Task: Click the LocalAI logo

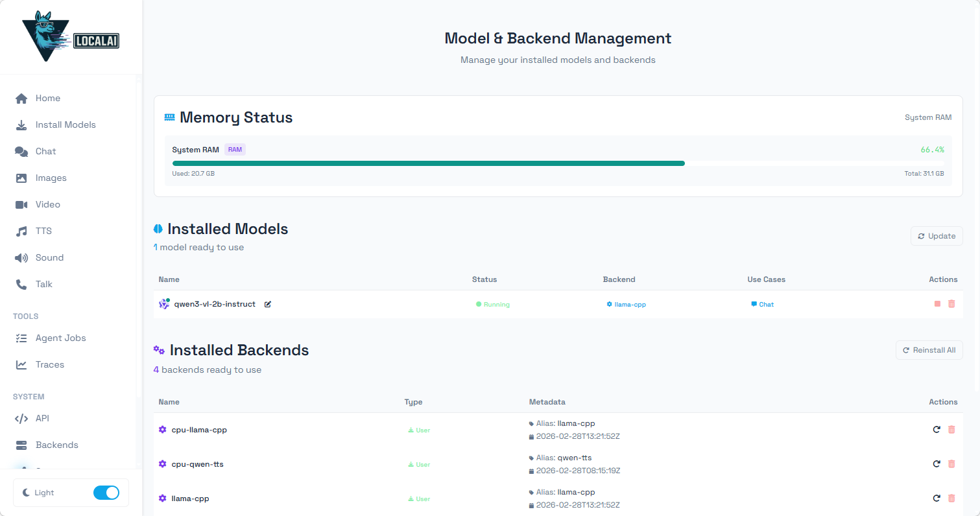Action: pyautogui.click(x=71, y=37)
